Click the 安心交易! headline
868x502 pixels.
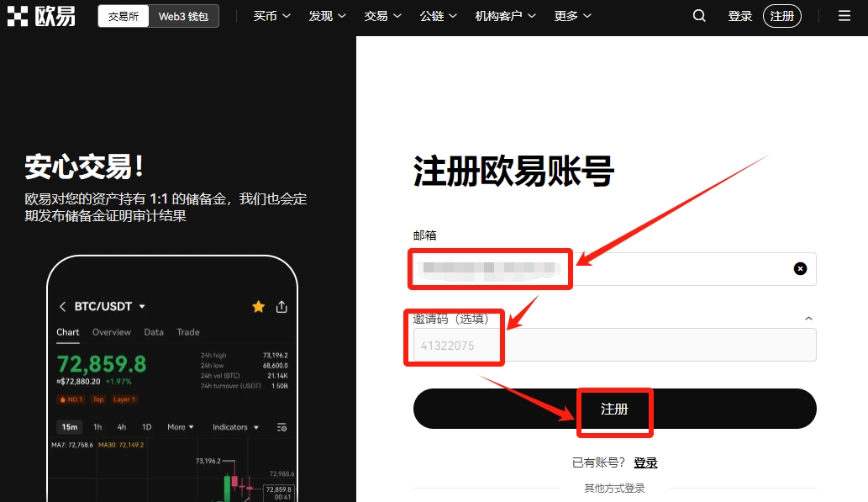84,166
